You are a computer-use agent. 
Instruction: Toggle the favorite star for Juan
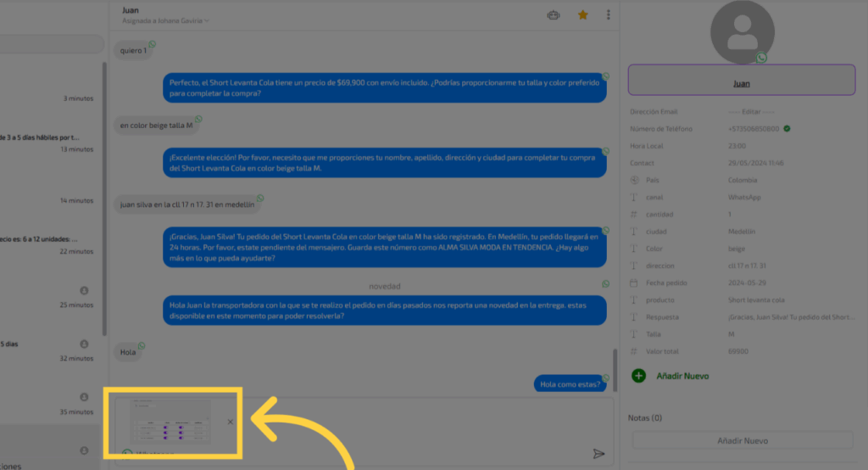tap(583, 14)
